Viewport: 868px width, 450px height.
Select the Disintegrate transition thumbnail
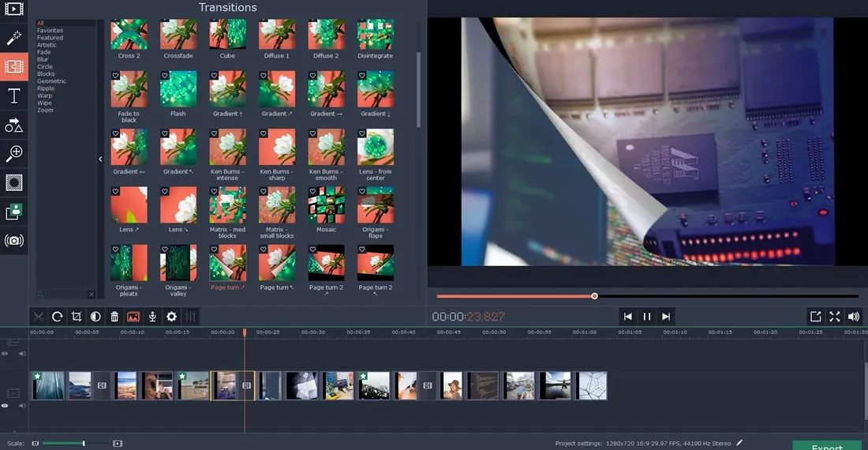[376, 34]
